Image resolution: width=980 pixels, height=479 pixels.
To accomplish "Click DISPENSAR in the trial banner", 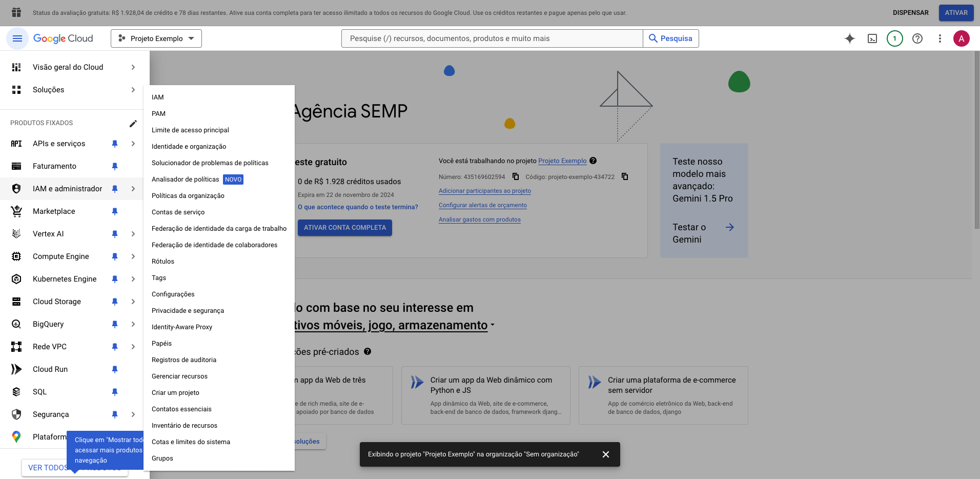I will point(910,13).
